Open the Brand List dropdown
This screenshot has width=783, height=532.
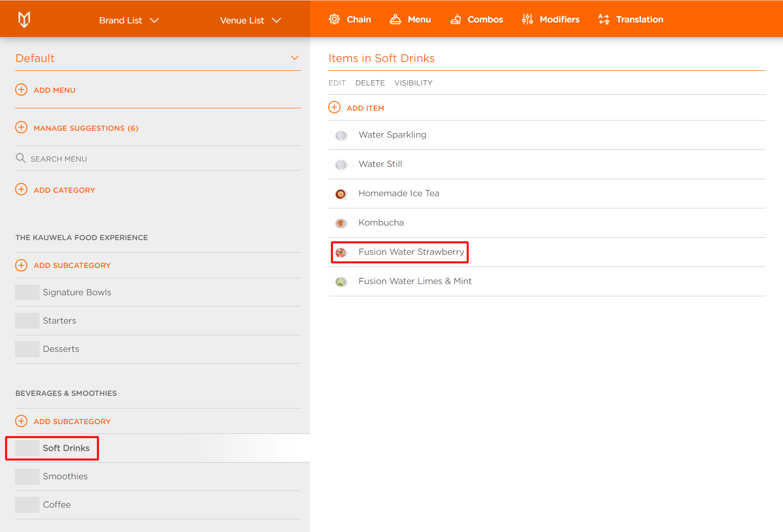[129, 20]
